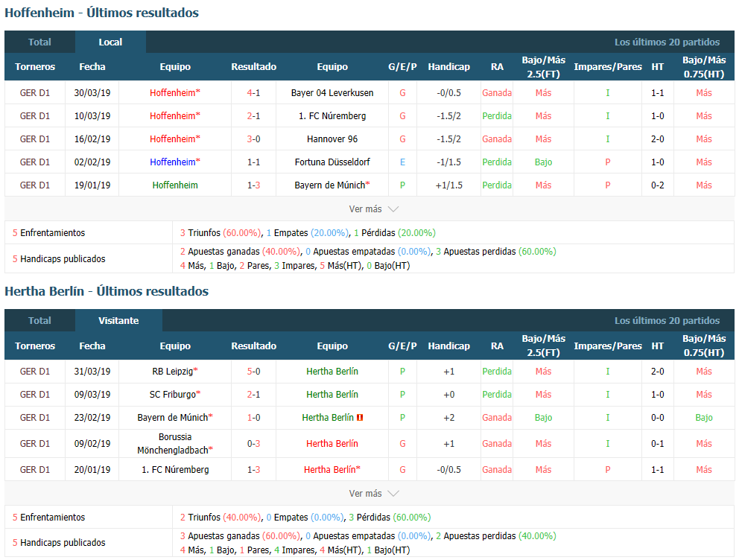Click the 4-1 result against Bayer 04 Leverkusen

[253, 92]
